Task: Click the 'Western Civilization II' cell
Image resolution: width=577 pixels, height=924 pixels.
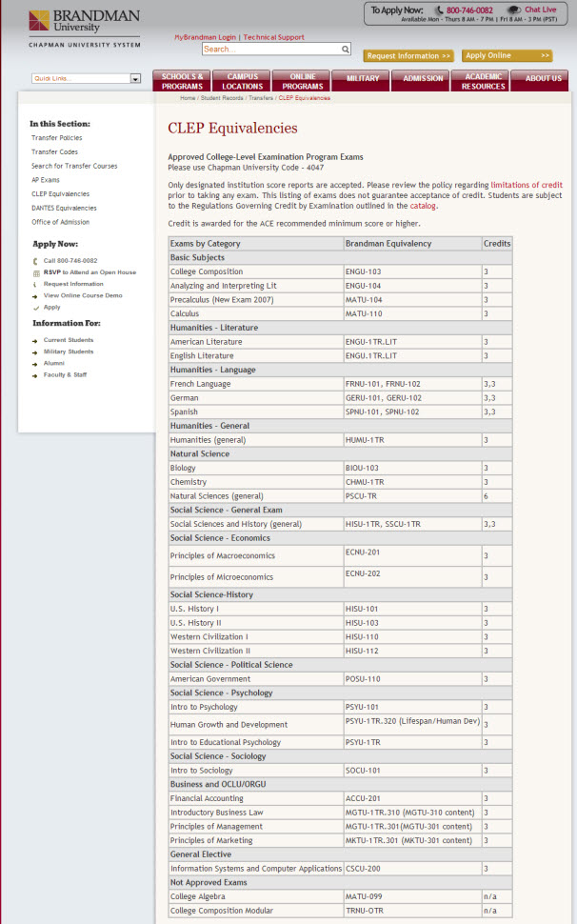Action: coord(255,652)
